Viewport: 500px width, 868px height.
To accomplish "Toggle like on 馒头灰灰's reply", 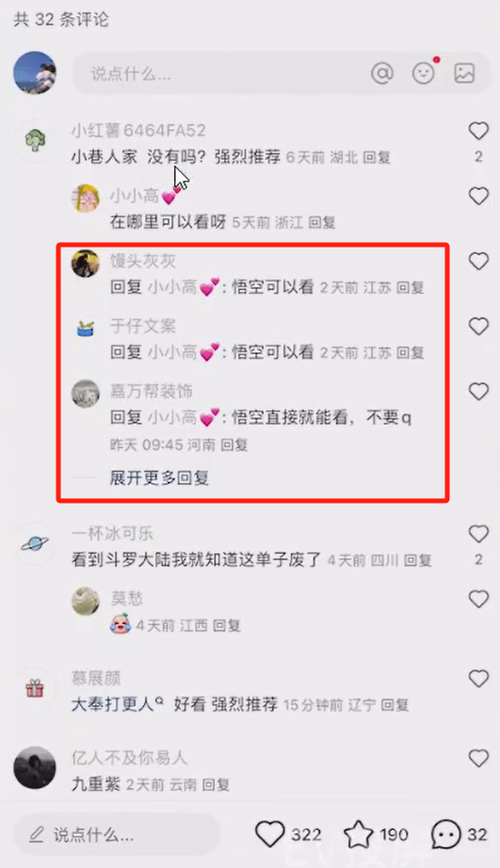I will click(478, 261).
